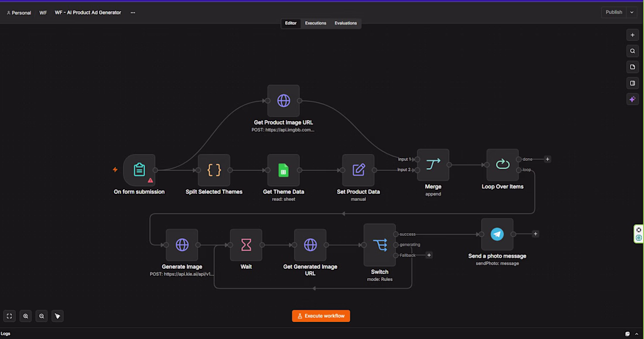Add a node to the Switch Fallback output
644x339 pixels.
tap(429, 255)
